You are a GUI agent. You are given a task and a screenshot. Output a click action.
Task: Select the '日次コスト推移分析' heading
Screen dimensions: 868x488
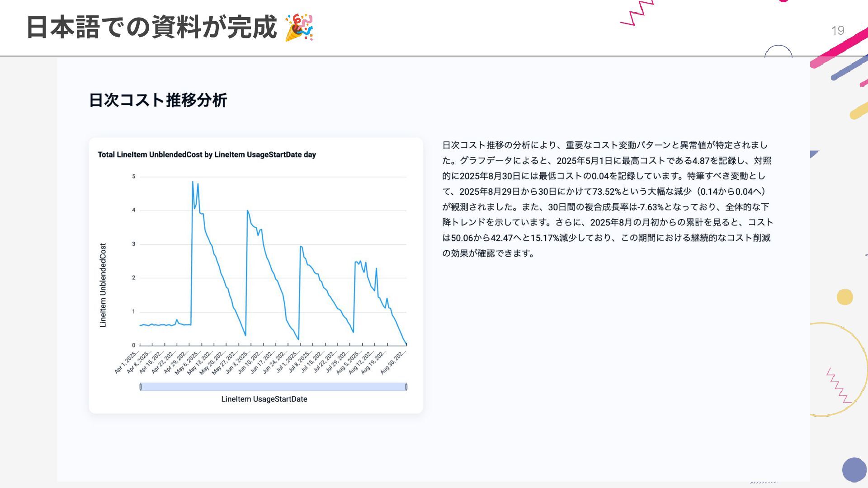[x=158, y=100]
